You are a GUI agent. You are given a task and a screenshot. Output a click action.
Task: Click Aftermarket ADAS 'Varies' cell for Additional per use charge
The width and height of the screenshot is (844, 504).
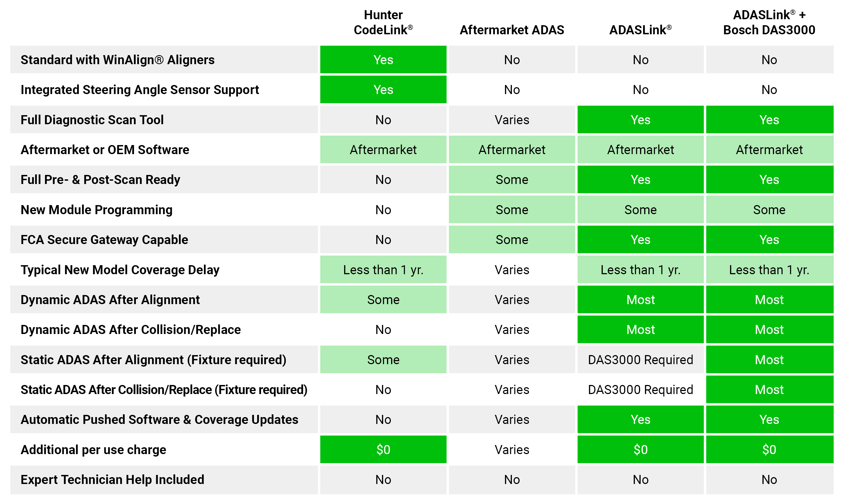click(512, 450)
